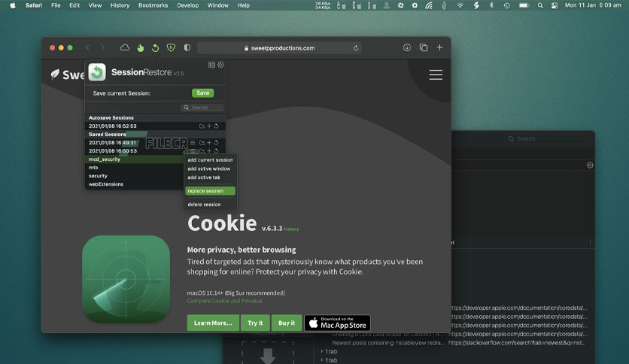The width and height of the screenshot is (629, 364).
Task: Choose 'add current session' from context menu
Action: coord(210,160)
